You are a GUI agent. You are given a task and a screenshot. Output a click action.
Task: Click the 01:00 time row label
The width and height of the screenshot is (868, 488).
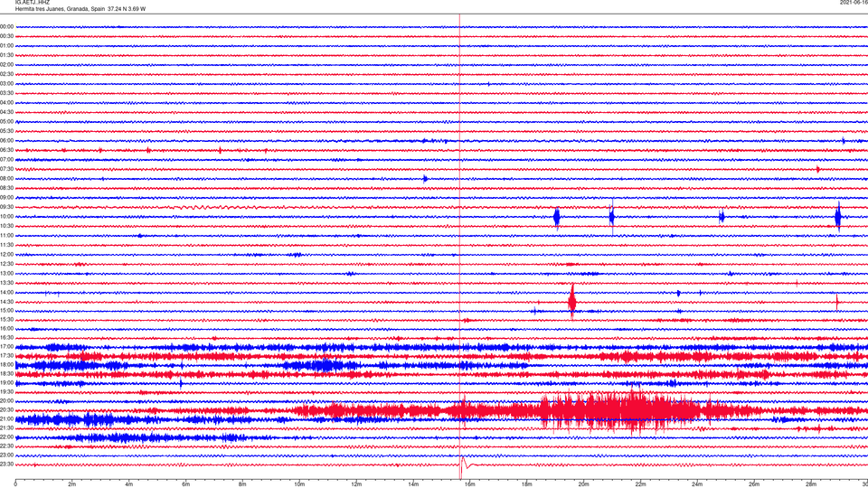pos(6,45)
